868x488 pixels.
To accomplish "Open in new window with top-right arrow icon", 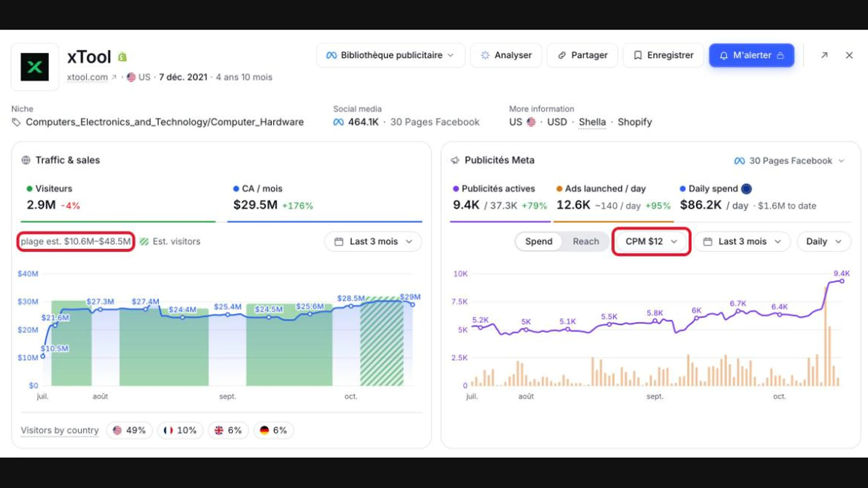I will pos(824,55).
